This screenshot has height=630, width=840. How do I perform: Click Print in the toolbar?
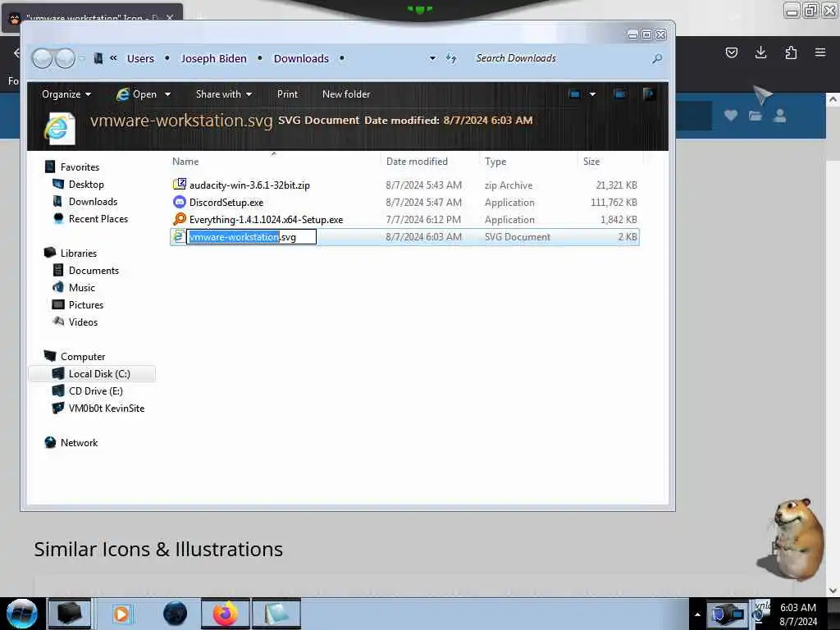point(287,94)
